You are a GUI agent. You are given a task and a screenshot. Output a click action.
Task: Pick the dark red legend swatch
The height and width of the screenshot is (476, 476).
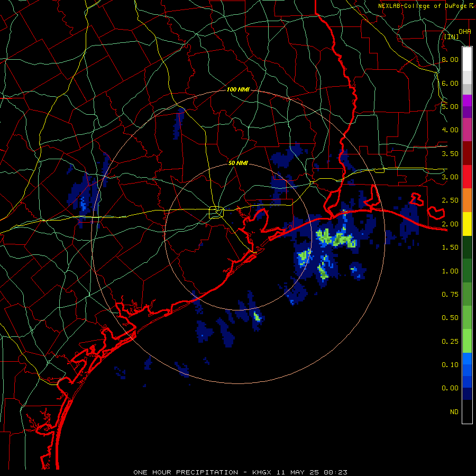click(467, 153)
